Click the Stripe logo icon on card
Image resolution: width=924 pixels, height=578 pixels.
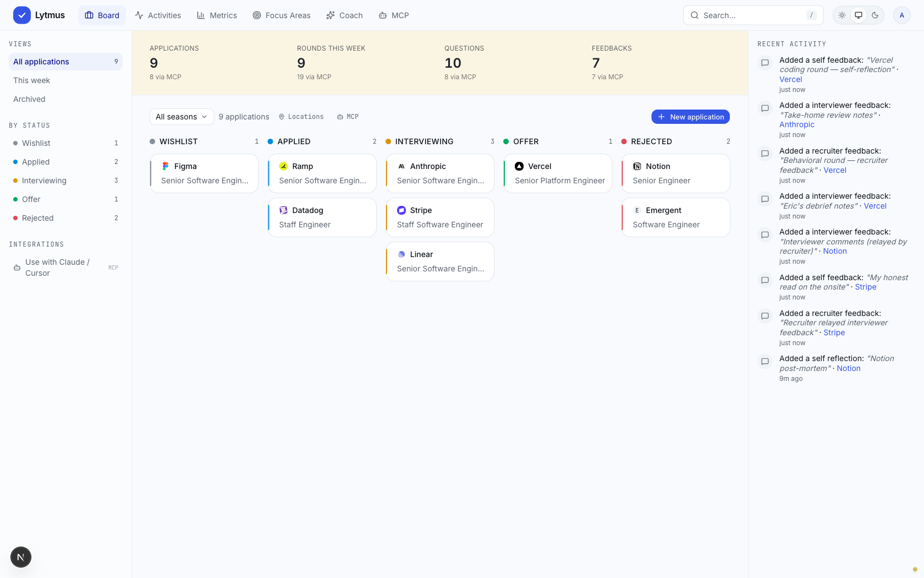[x=402, y=210]
